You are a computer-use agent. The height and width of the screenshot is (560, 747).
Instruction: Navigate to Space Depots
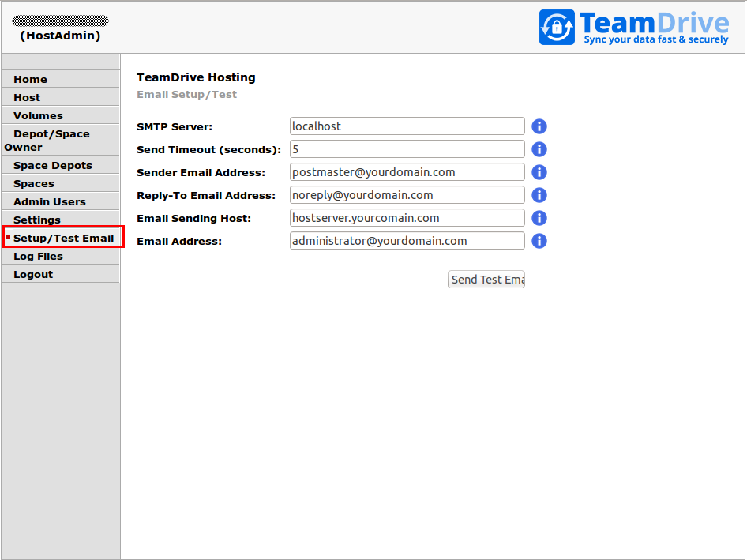61,165
